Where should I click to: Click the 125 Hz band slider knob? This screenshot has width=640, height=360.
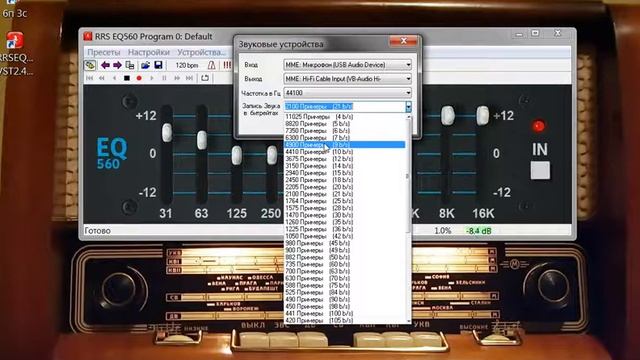tap(237, 156)
